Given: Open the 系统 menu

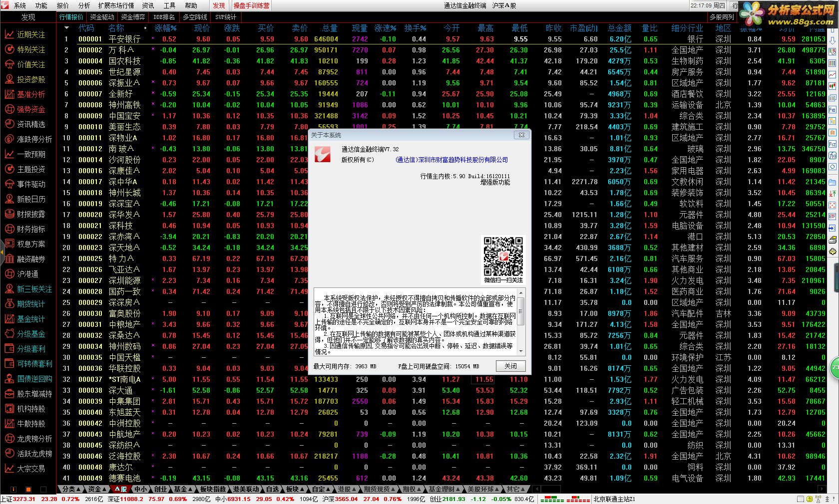Looking at the screenshot, I should click(x=20, y=5).
